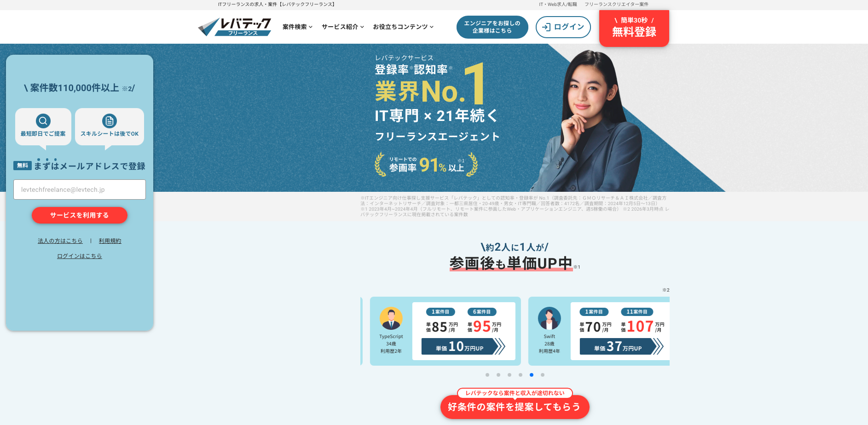Open the IT・Web求人/転職 top link

click(558, 5)
